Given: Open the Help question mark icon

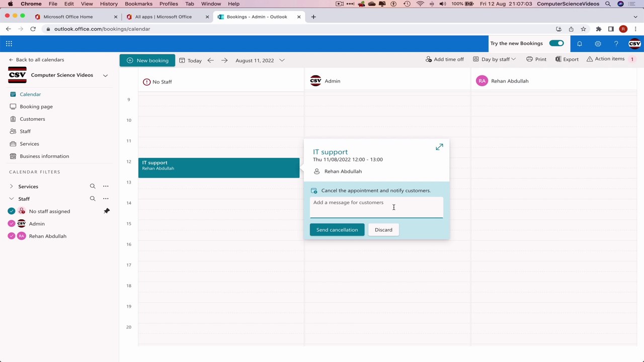Looking at the screenshot, I should pyautogui.click(x=616, y=44).
